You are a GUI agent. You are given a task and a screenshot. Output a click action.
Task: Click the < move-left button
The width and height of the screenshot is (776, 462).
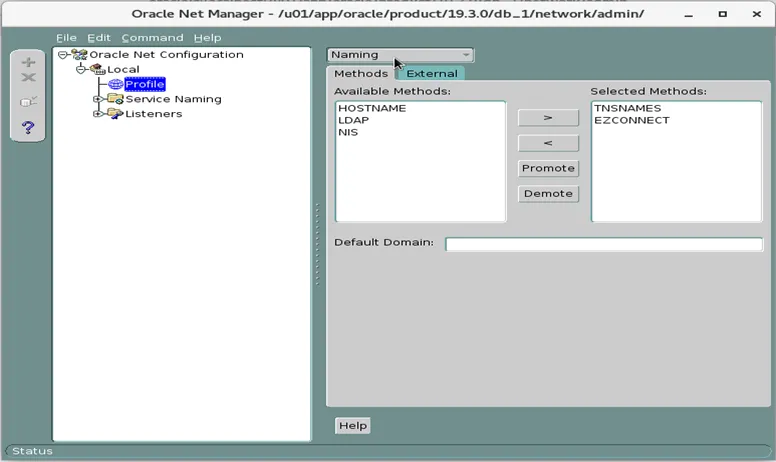[x=548, y=143]
